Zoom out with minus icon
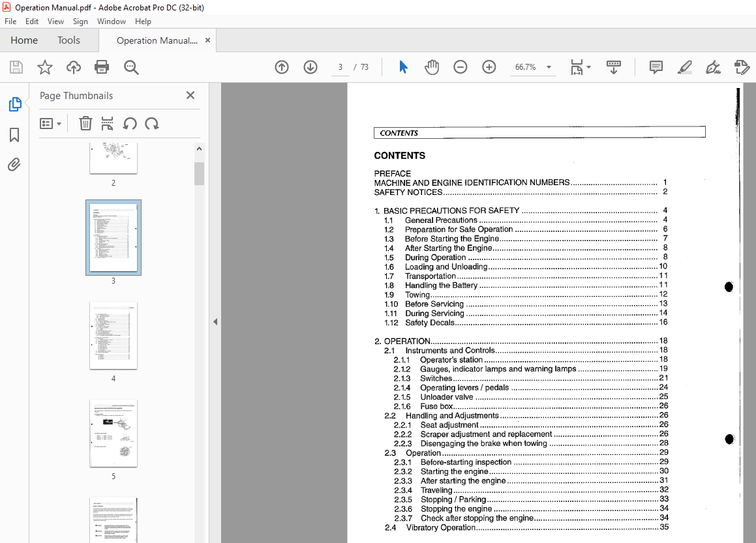The height and width of the screenshot is (543, 756). pyautogui.click(x=461, y=67)
